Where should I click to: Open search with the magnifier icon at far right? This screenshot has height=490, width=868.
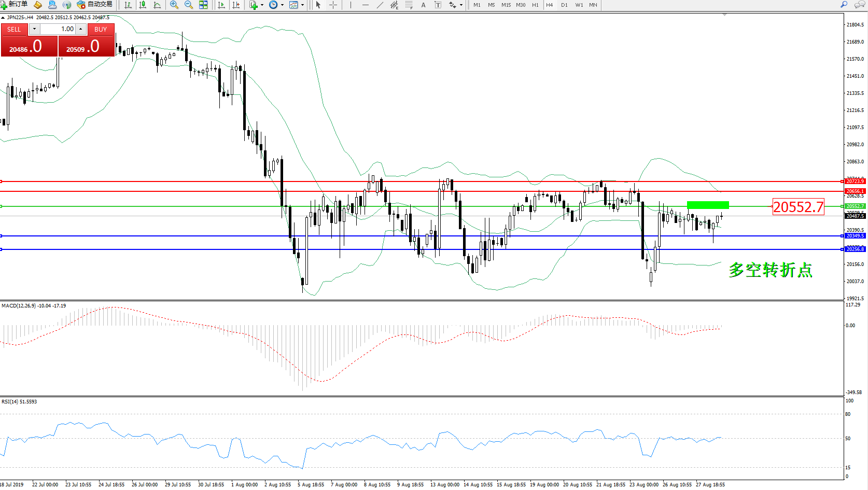(844, 5)
